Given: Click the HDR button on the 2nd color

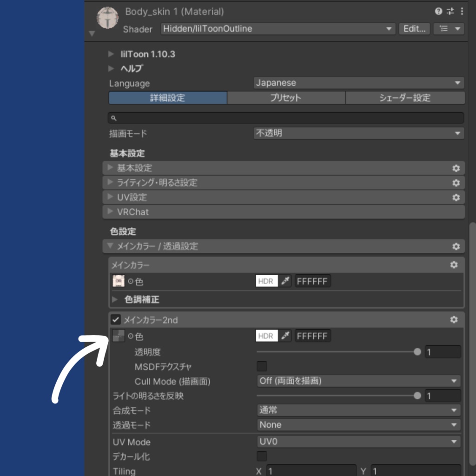Looking at the screenshot, I should click(x=266, y=336).
